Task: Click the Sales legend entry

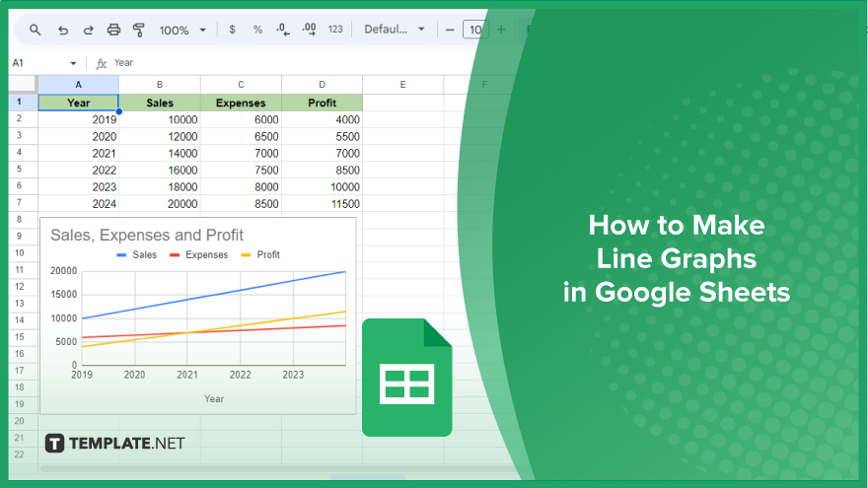Action: click(137, 255)
